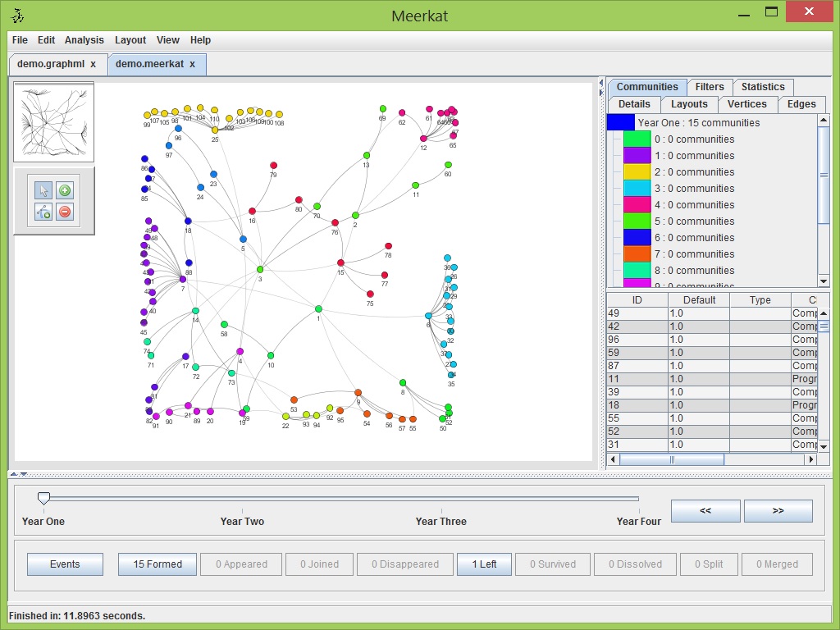Click the '15 Formed' events button
The width and height of the screenshot is (840, 630).
pos(157,564)
